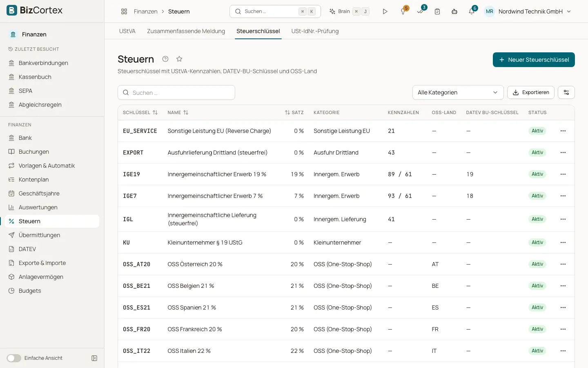Click the global Suchen field in top bar
The width and height of the screenshot is (588, 368).
click(x=275, y=11)
